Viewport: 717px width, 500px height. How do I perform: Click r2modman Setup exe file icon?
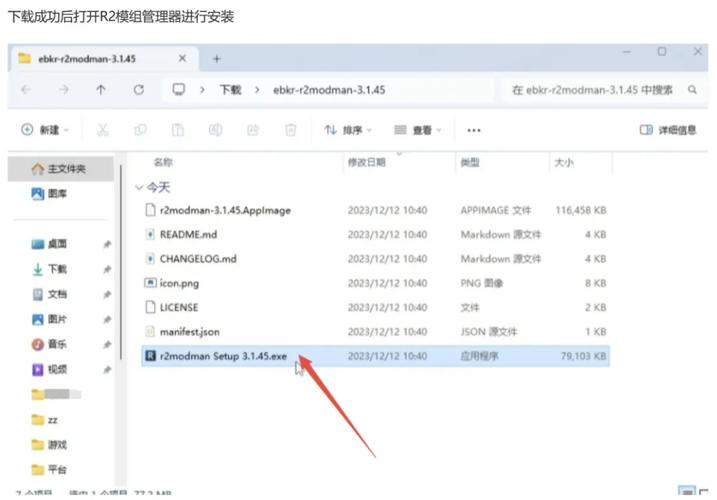[150, 355]
